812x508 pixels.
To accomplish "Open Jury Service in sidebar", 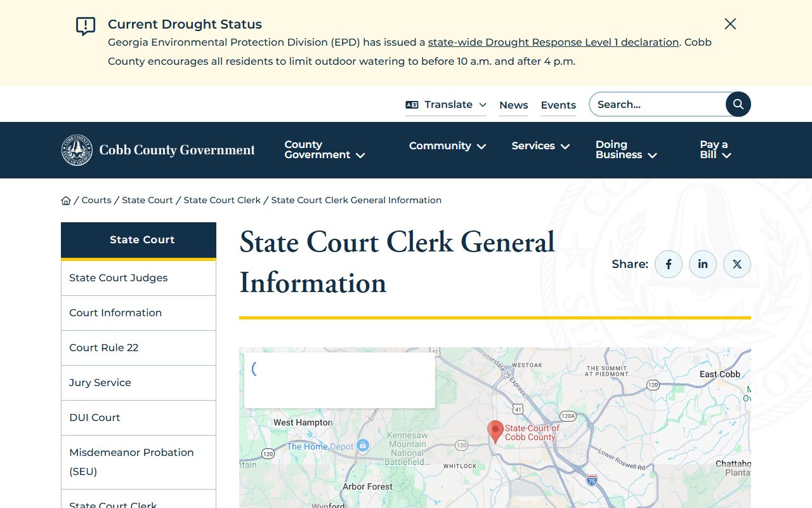I will pyautogui.click(x=138, y=383).
